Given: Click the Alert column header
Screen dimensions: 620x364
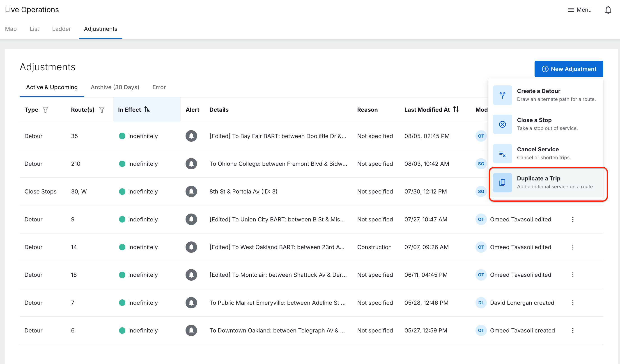Looking at the screenshot, I should point(192,110).
